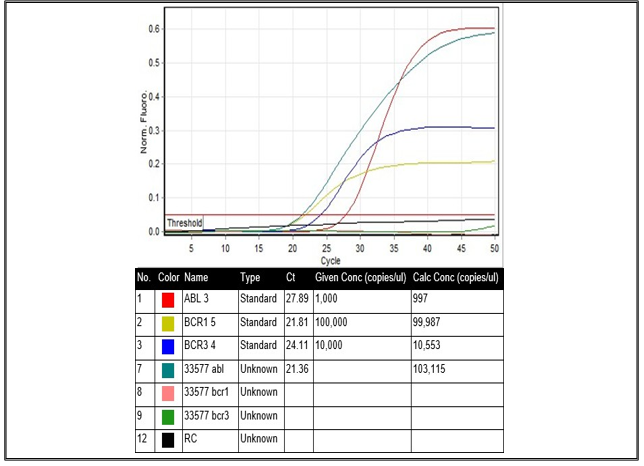Click the given concentration 10,000 cell
644x466 pixels.
332,346
